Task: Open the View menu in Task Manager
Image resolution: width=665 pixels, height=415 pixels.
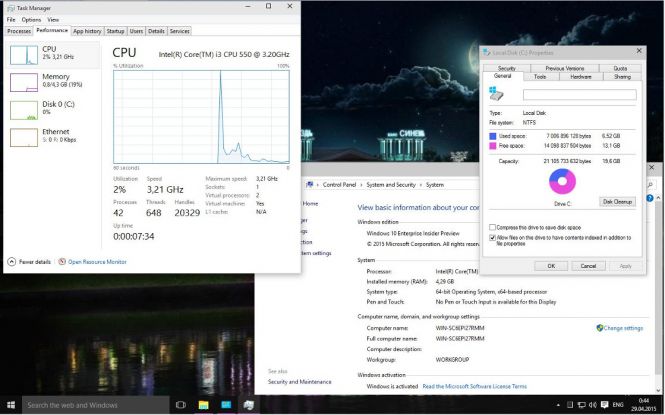Action: coord(53,19)
